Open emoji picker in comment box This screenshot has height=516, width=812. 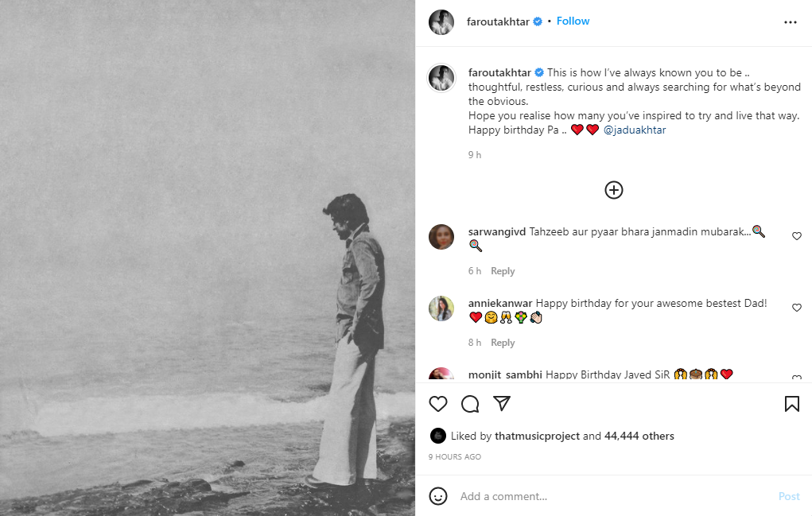438,496
